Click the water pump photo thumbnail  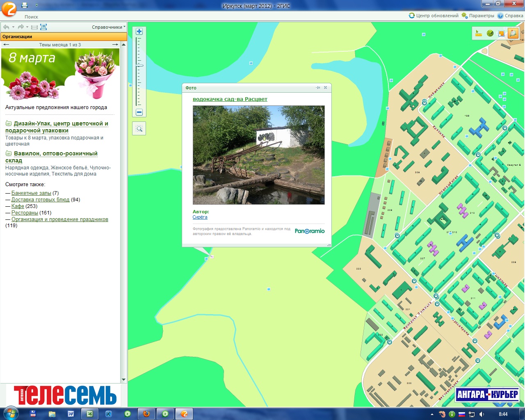[x=258, y=155]
